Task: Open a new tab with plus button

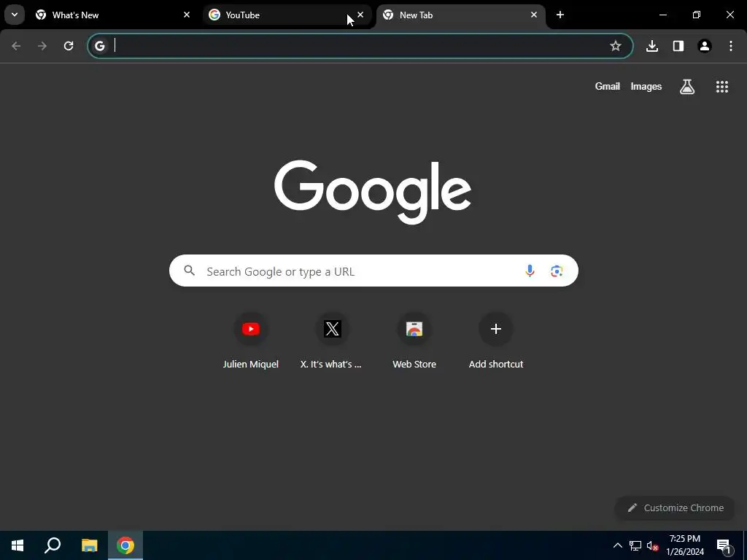Action: (x=560, y=15)
